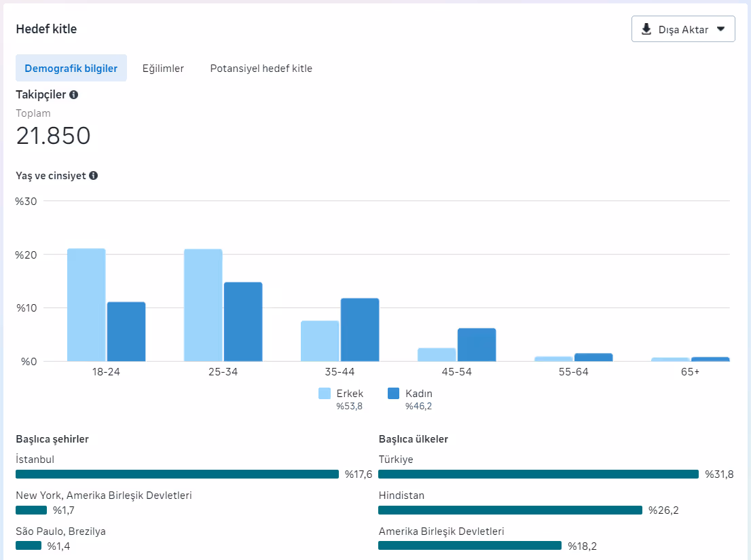The image size is (751, 560).
Task: Click the %31,8 value for Türkiye
Action: tap(719, 474)
